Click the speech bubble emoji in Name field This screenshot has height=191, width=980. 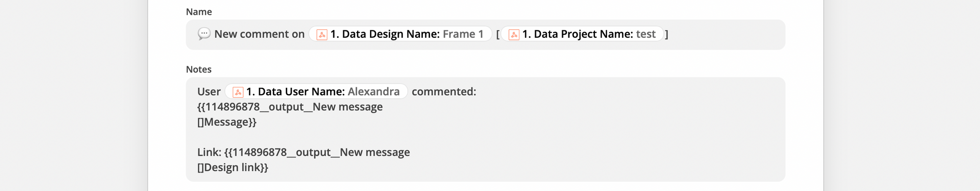click(x=204, y=34)
